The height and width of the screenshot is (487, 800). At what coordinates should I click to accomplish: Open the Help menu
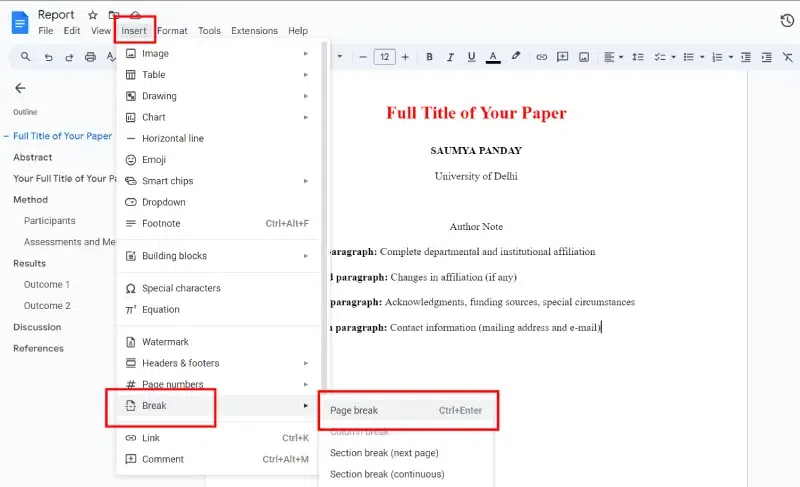298,31
